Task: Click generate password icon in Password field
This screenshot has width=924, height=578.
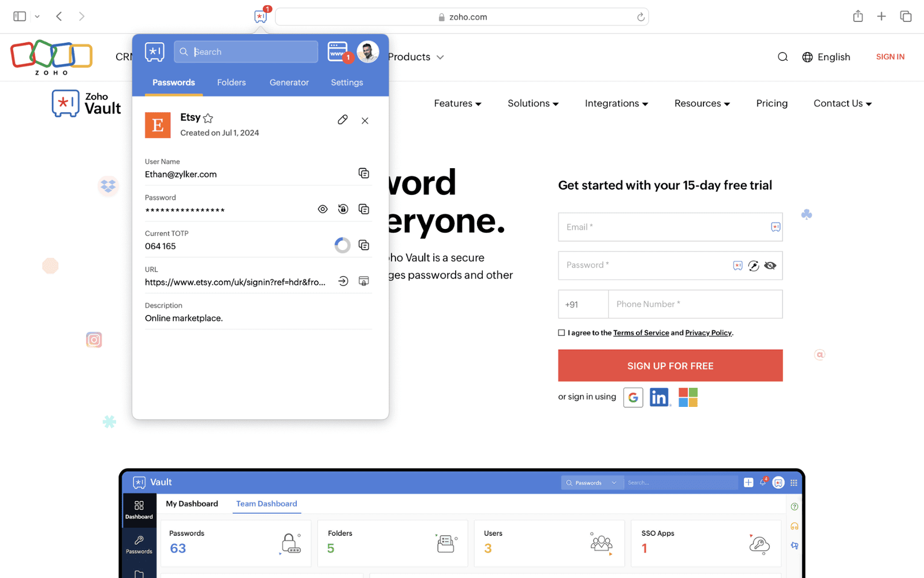Action: pyautogui.click(x=754, y=265)
